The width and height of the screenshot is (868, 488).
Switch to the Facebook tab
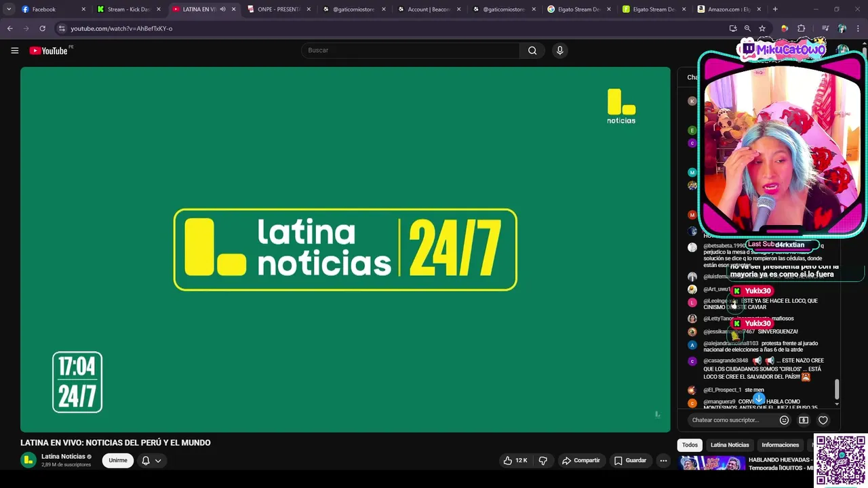click(53, 9)
